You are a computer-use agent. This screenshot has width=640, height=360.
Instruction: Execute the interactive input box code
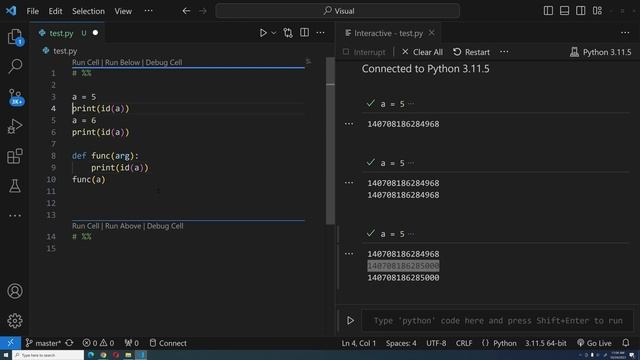pos(350,320)
